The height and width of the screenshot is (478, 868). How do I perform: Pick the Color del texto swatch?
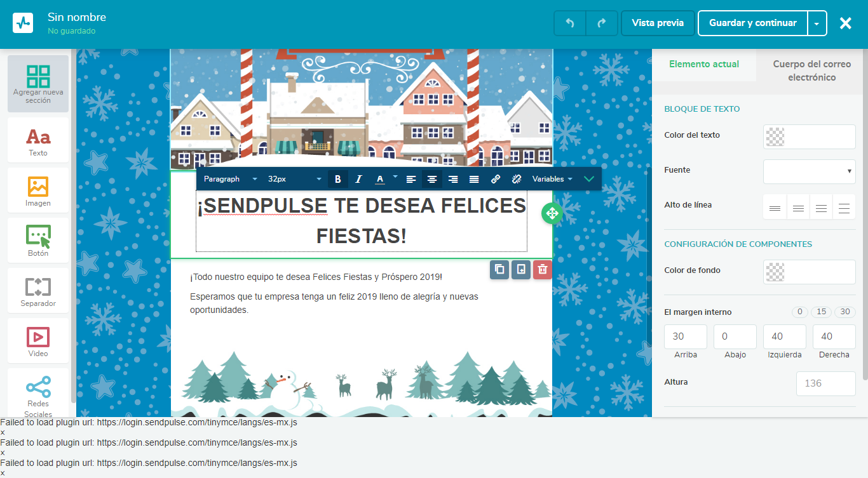(775, 136)
